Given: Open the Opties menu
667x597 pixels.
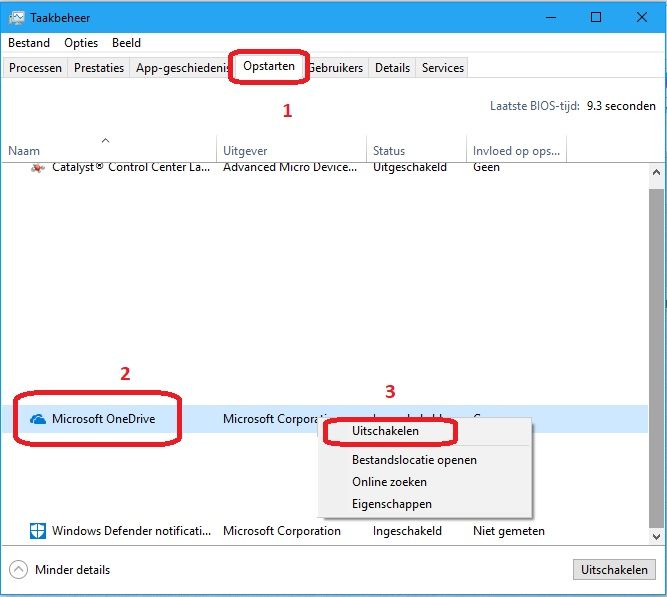Looking at the screenshot, I should pyautogui.click(x=81, y=43).
